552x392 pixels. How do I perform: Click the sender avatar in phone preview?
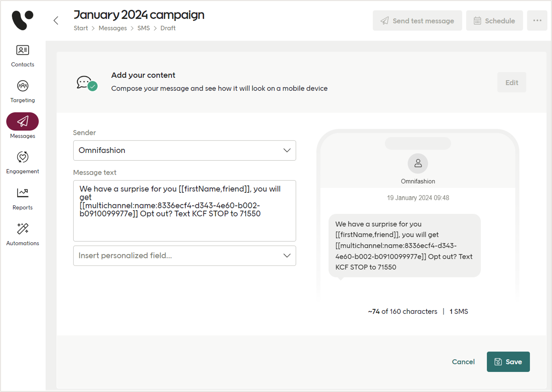coord(418,163)
